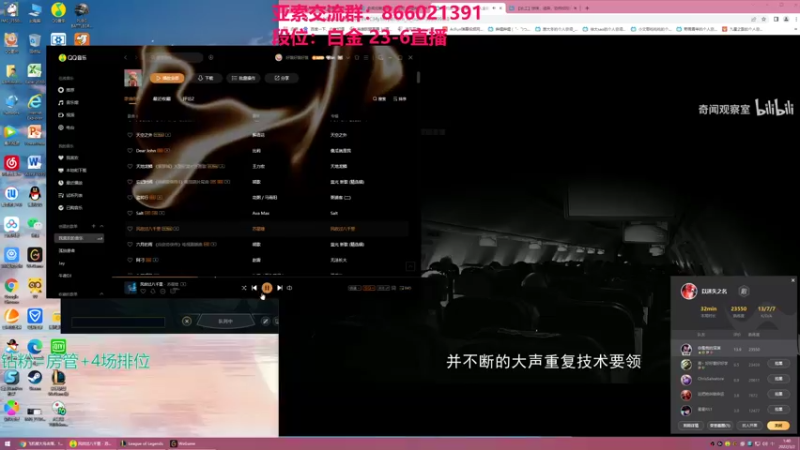Close the match result panel
The height and width of the screenshot is (450, 800).
(793, 280)
